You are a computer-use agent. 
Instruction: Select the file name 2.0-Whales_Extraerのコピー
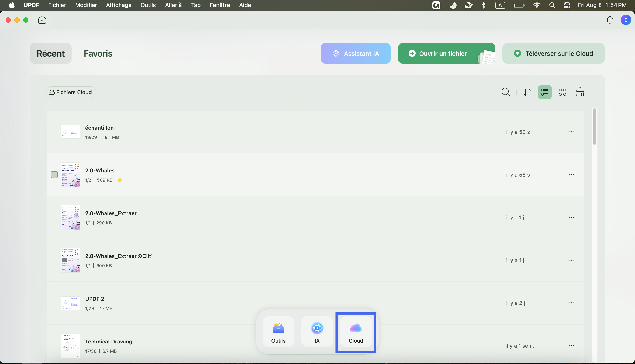pyautogui.click(x=121, y=256)
